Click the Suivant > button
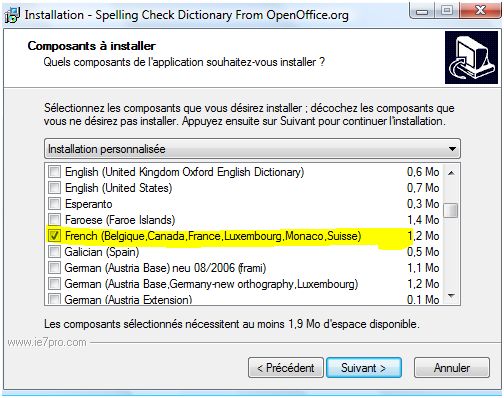 [x=364, y=368]
